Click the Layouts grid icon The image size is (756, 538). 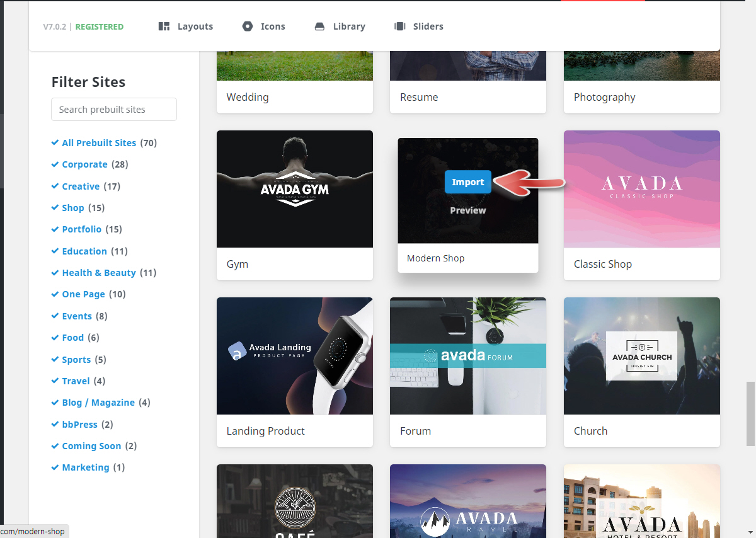(x=164, y=26)
